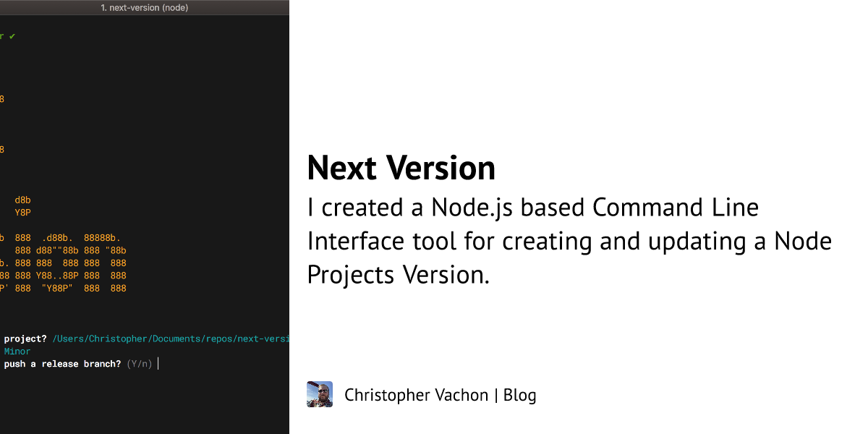Click the orange d8b character art

[21, 200]
